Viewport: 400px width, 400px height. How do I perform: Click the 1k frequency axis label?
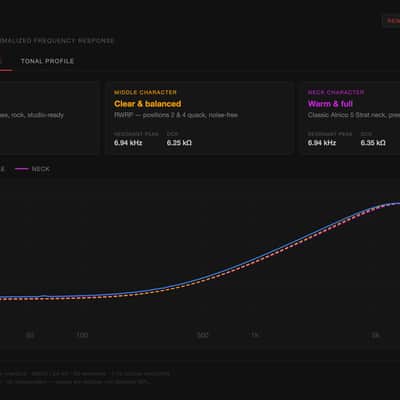(x=255, y=335)
